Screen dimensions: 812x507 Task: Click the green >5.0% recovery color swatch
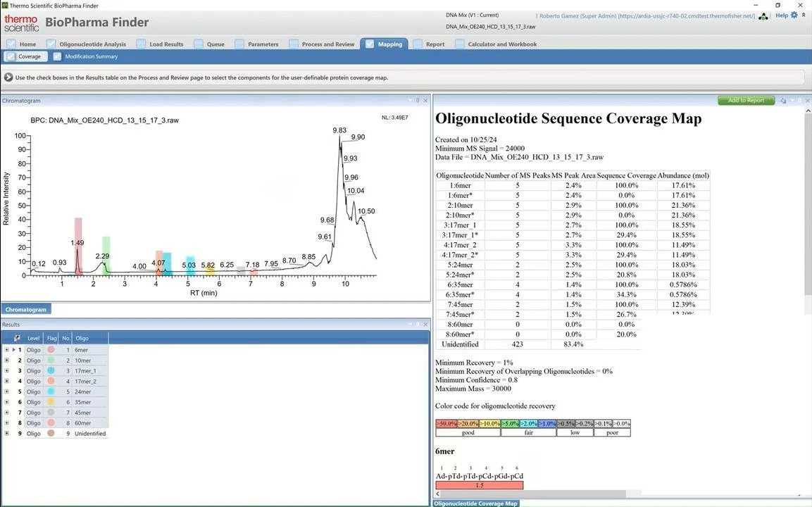pyautogui.click(x=510, y=424)
